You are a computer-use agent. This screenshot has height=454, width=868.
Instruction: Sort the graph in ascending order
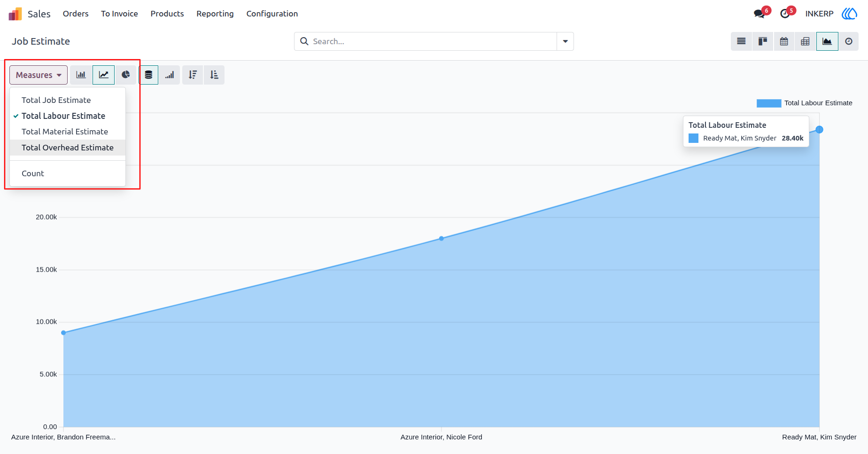tap(214, 75)
